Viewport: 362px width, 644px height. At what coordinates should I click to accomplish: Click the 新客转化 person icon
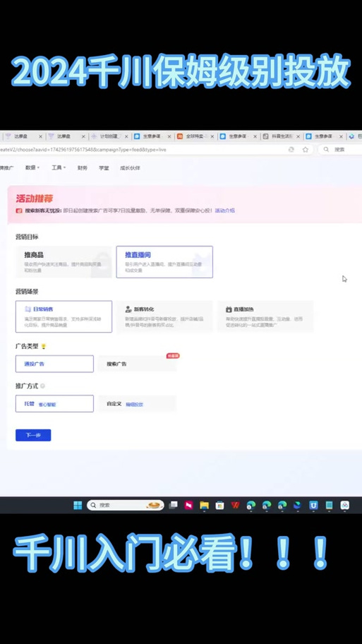point(128,309)
